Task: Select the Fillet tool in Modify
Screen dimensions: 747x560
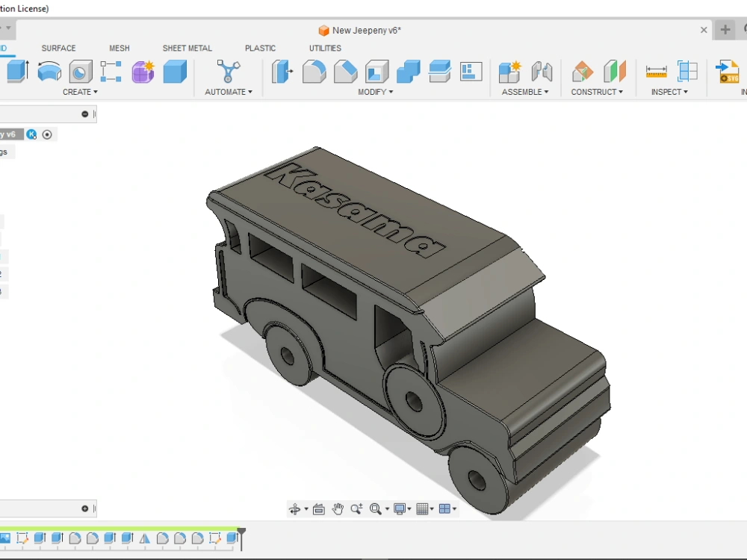Action: [314, 72]
